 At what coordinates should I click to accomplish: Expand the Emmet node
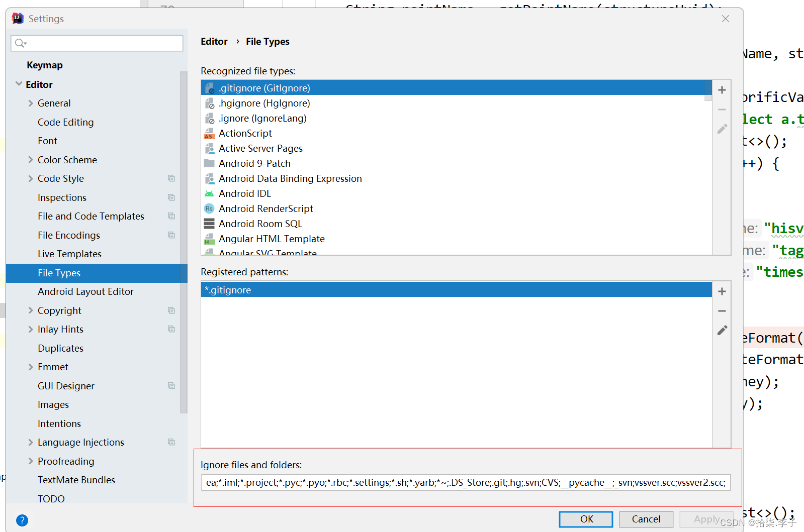[31, 367]
